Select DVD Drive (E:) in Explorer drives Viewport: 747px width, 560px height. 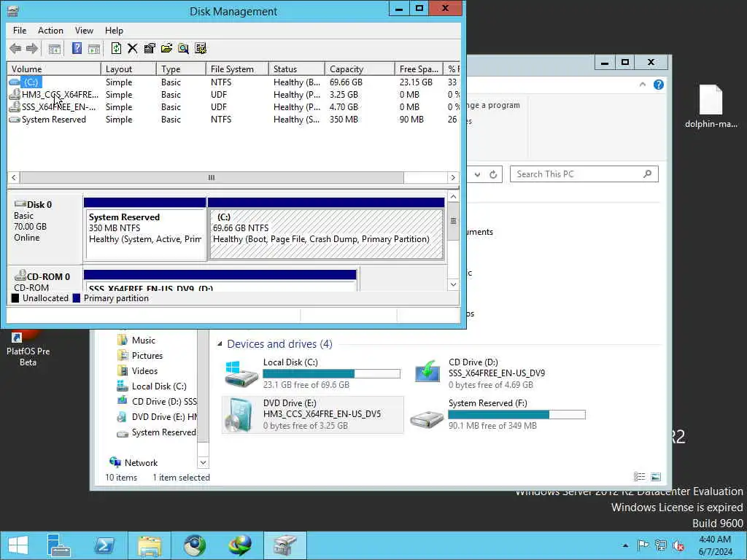point(312,415)
